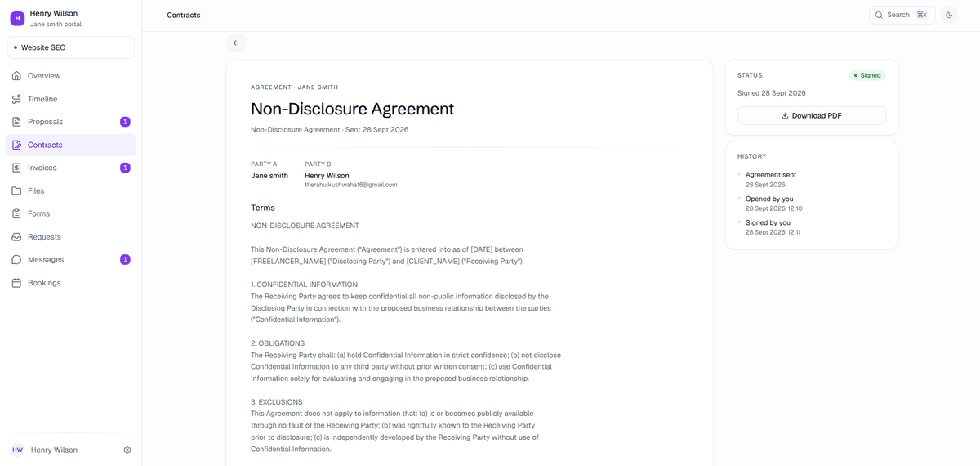Click the Invoices notification badge
This screenshot has height=466, width=980.
(125, 168)
